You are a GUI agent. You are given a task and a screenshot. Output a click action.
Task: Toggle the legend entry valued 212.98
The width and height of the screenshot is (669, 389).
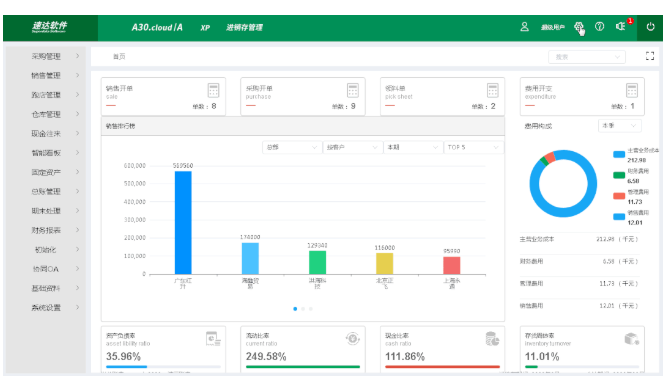(x=619, y=155)
